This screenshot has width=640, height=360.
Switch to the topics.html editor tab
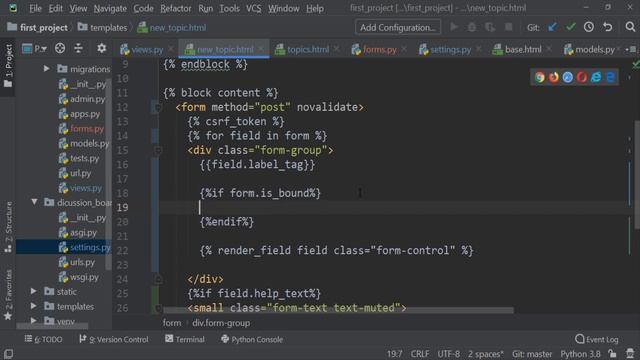(308, 49)
